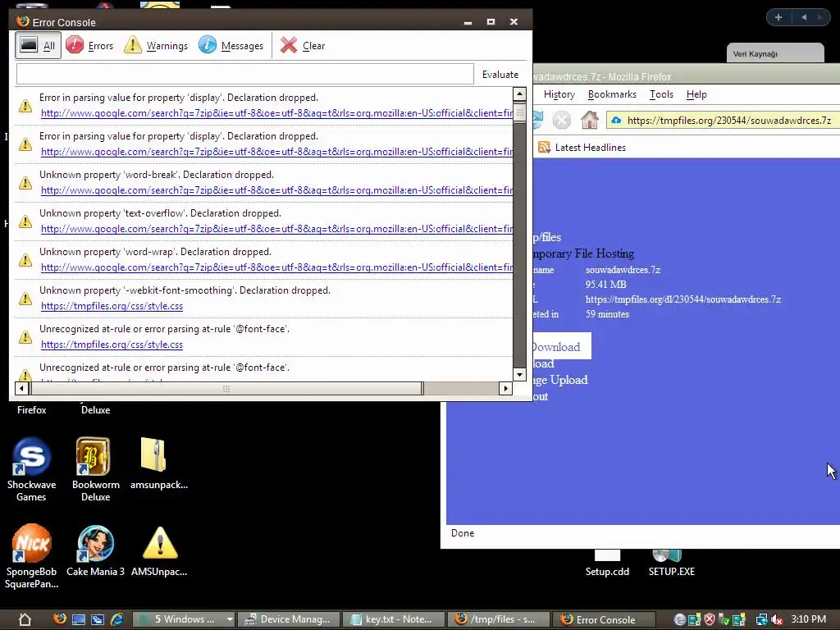Screen dimensions: 840x630
Task: Open Google link under 'word-break' warning
Action: [x=276, y=190]
